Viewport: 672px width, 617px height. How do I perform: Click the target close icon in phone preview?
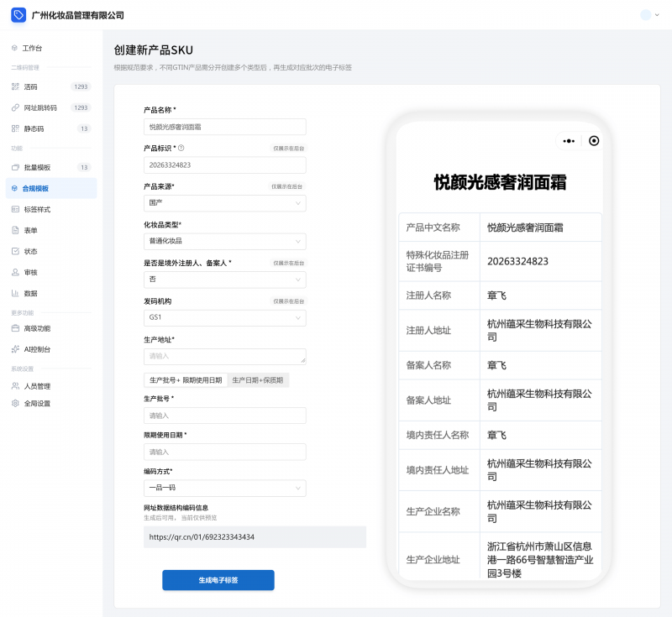tap(594, 141)
